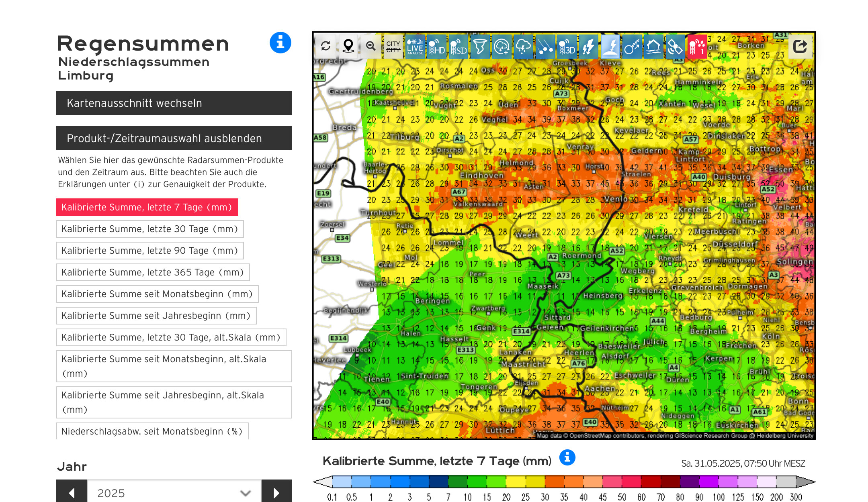The width and height of the screenshot is (868, 502).
Task: Open info icon next to Regensummen heading
Action: (280, 43)
